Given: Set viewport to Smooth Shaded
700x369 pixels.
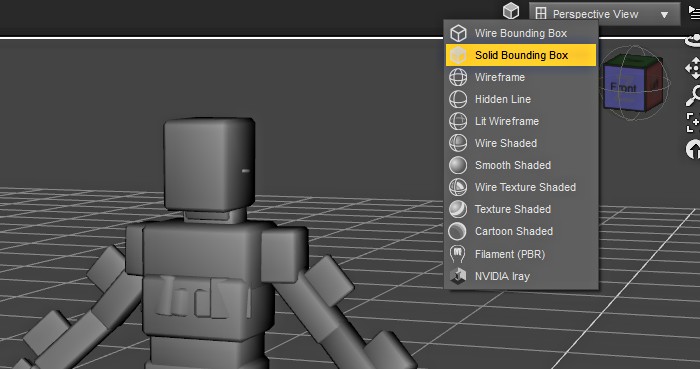Looking at the screenshot, I should point(521,165).
